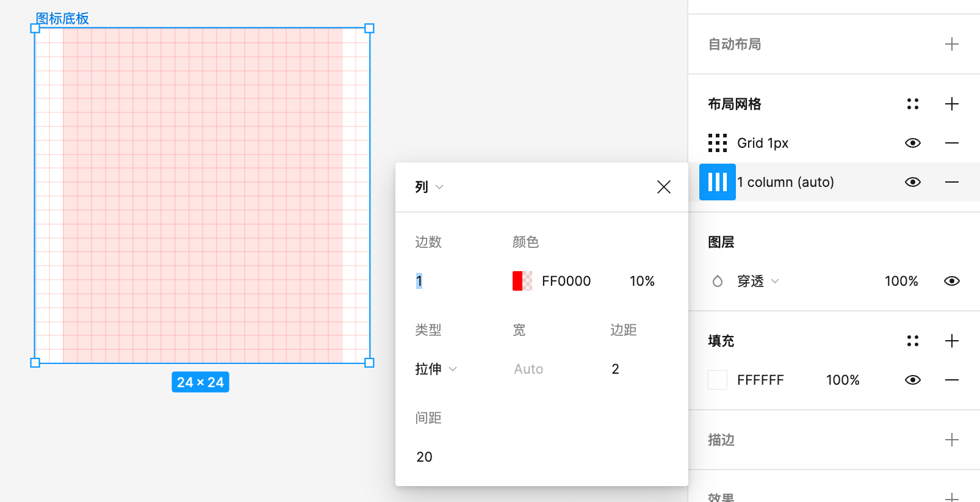
Task: Add new fill plus icon
Action: [951, 341]
